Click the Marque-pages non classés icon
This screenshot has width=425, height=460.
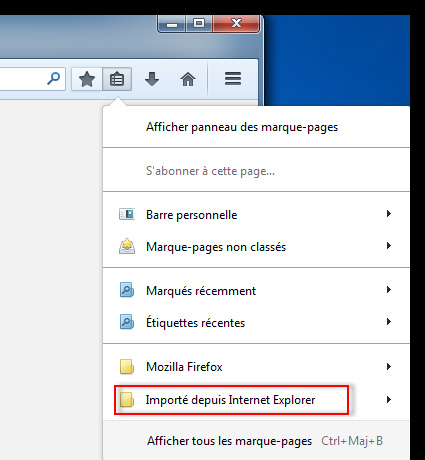point(127,246)
